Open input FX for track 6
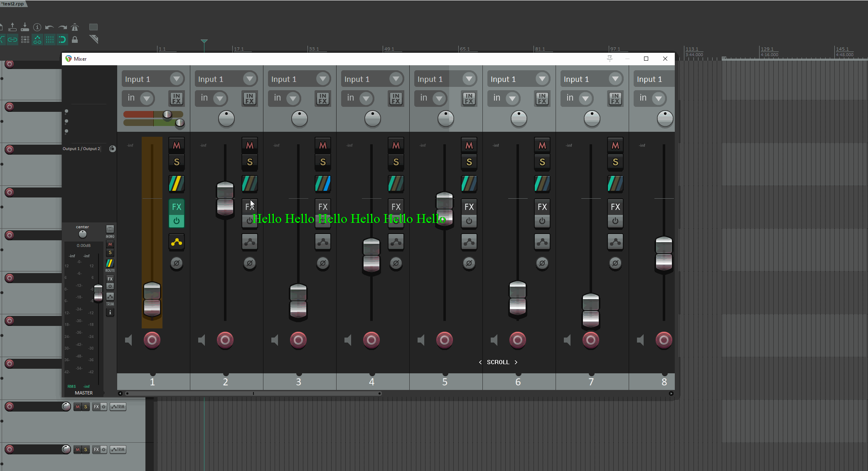 click(x=542, y=99)
